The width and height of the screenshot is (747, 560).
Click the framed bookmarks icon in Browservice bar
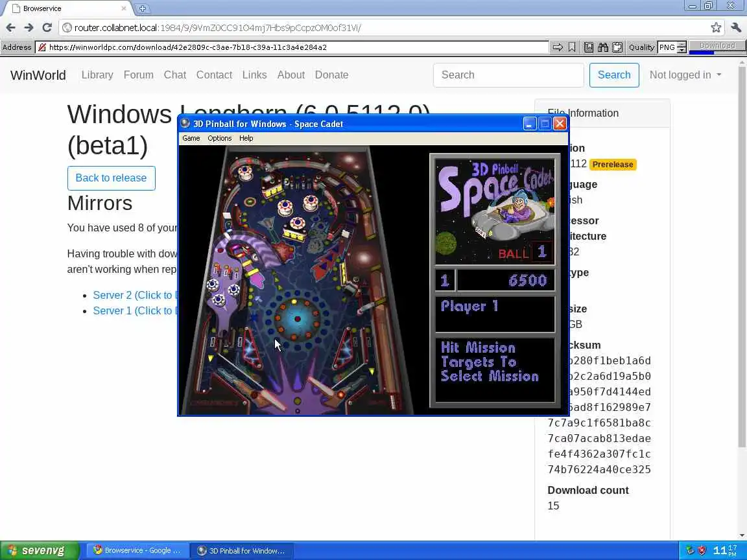point(589,47)
